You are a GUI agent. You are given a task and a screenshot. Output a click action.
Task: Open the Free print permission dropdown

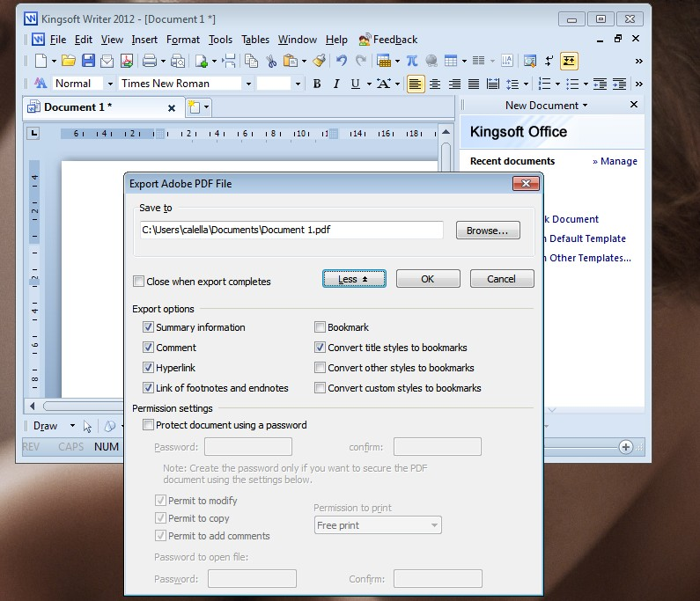pos(434,525)
